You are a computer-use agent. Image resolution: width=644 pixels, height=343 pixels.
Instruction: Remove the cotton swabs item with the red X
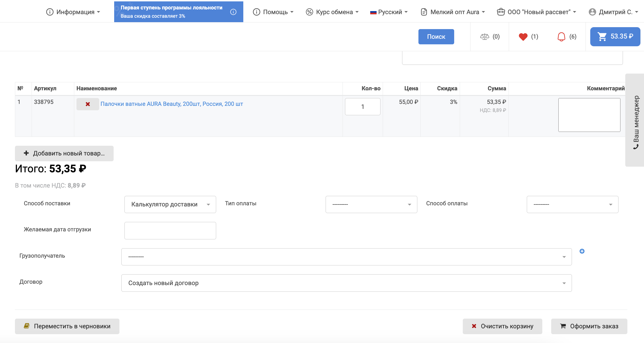(x=88, y=104)
